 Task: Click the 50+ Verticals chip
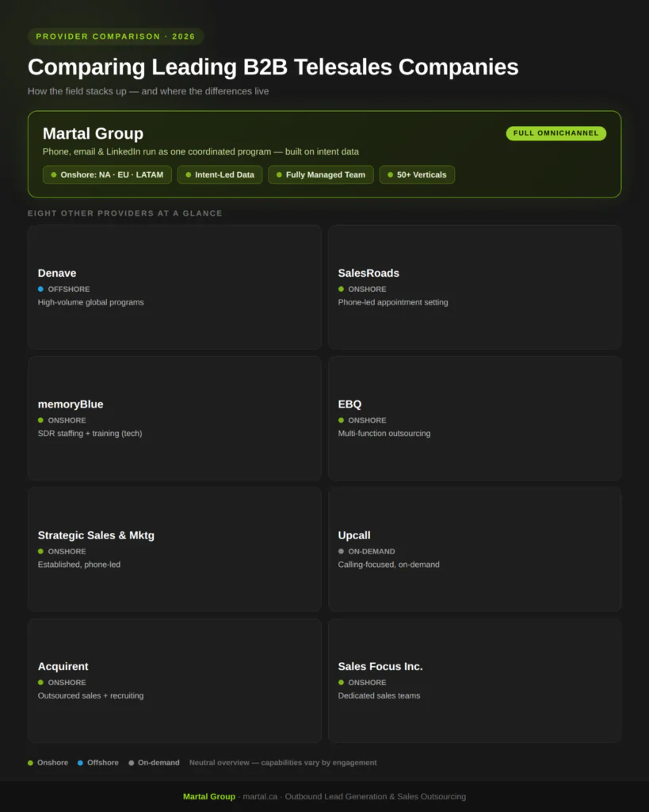pyautogui.click(x=417, y=174)
